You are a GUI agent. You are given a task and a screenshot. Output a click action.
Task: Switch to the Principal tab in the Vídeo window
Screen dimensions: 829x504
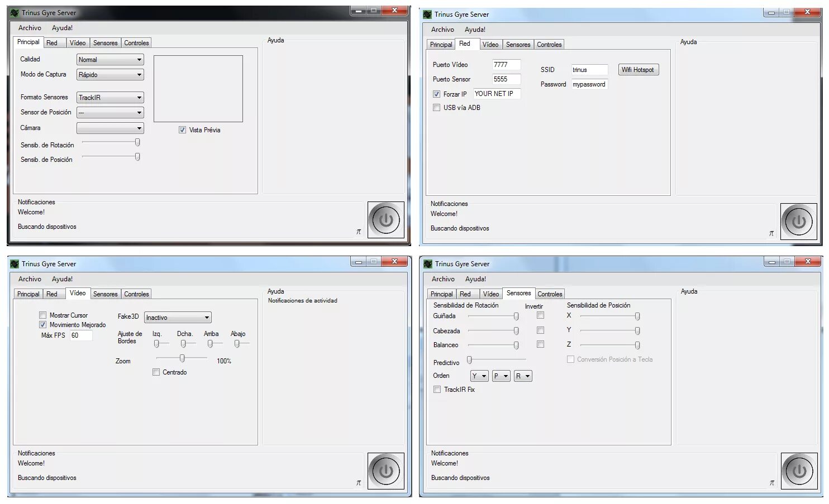click(28, 294)
